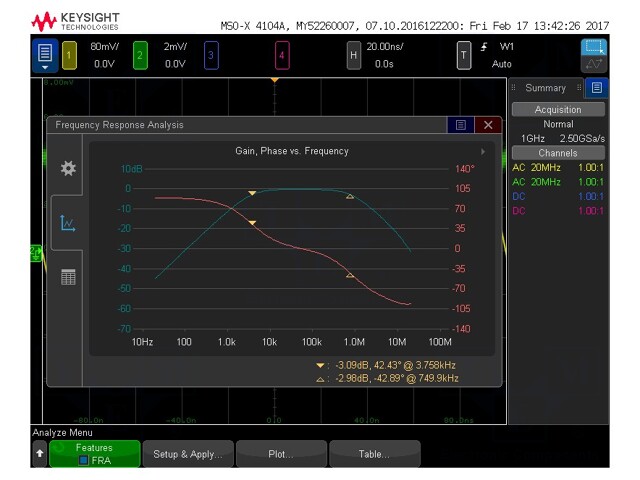Viewport: 640px width, 480px height.
Task: Enable channel 4 pink button
Action: [282, 55]
